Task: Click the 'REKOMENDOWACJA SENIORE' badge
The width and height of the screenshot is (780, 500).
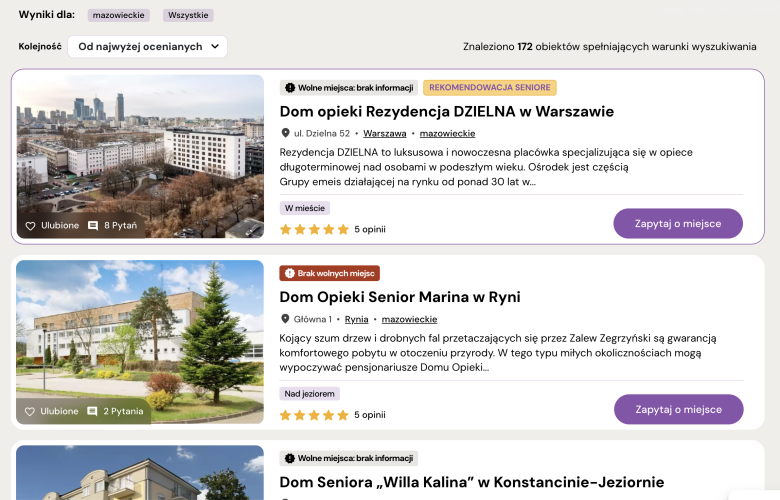Action: click(489, 88)
